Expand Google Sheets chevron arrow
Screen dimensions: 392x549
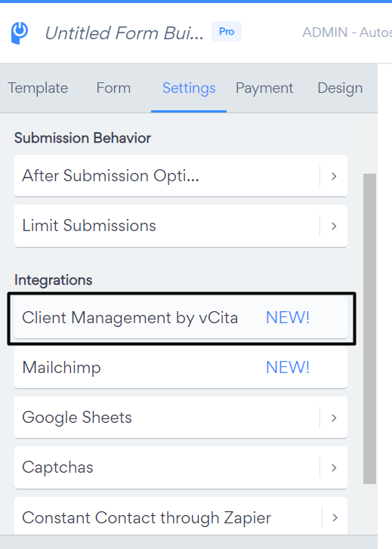(x=334, y=418)
